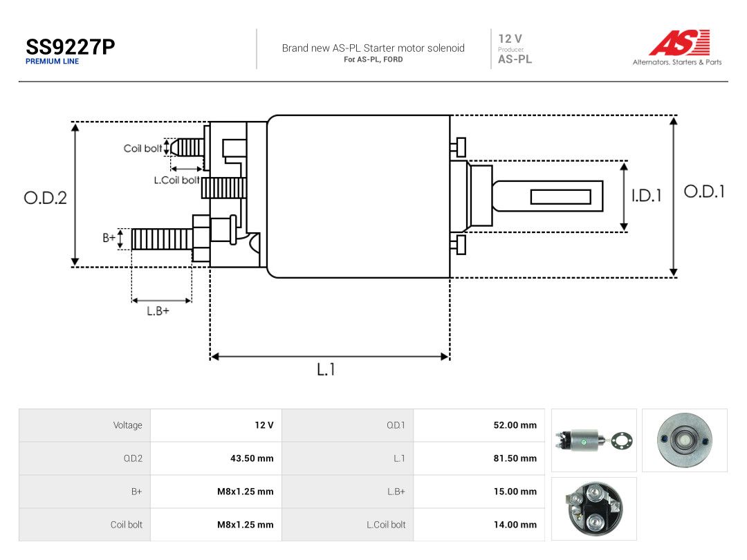747x560 pixels.
Task: Click the 12 V header text
Action: (x=510, y=39)
